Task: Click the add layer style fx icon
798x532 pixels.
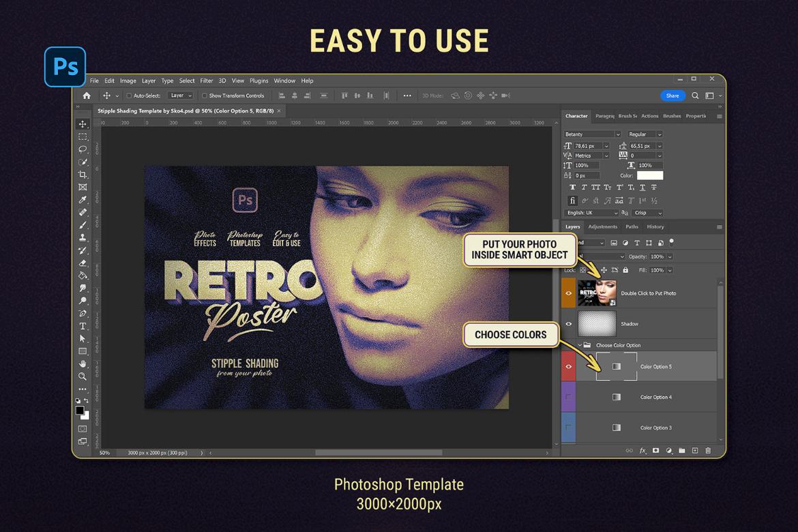Action: coord(642,451)
